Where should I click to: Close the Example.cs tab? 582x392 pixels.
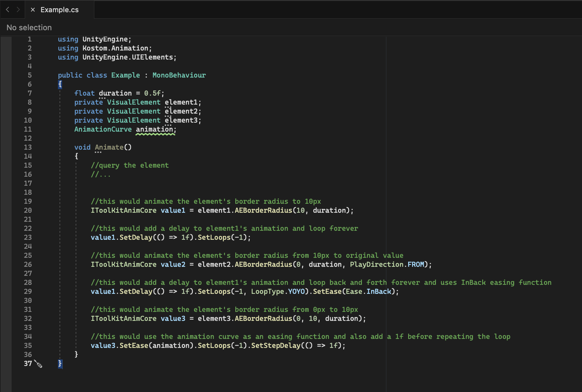(x=33, y=10)
